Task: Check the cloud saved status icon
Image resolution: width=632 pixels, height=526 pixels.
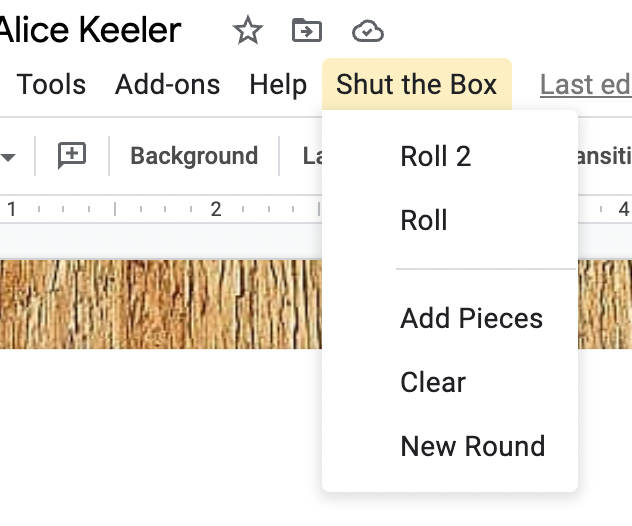Action: point(368,31)
